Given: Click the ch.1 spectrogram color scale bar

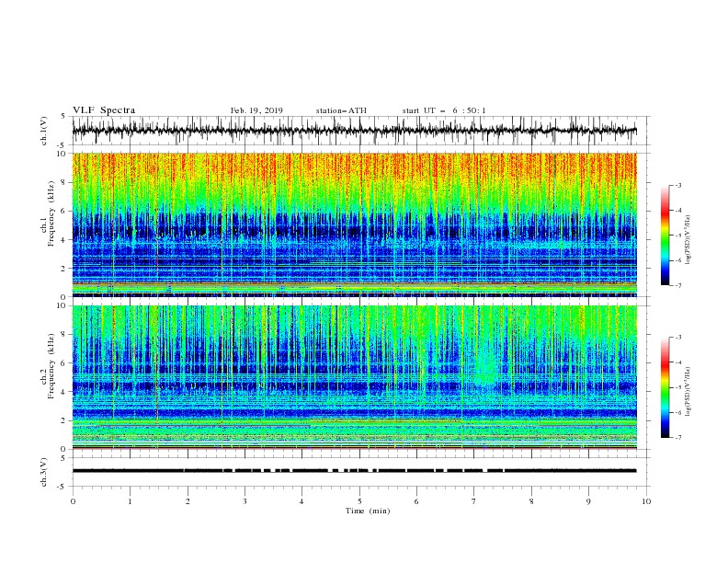Looking at the screenshot, I should click(665, 236).
